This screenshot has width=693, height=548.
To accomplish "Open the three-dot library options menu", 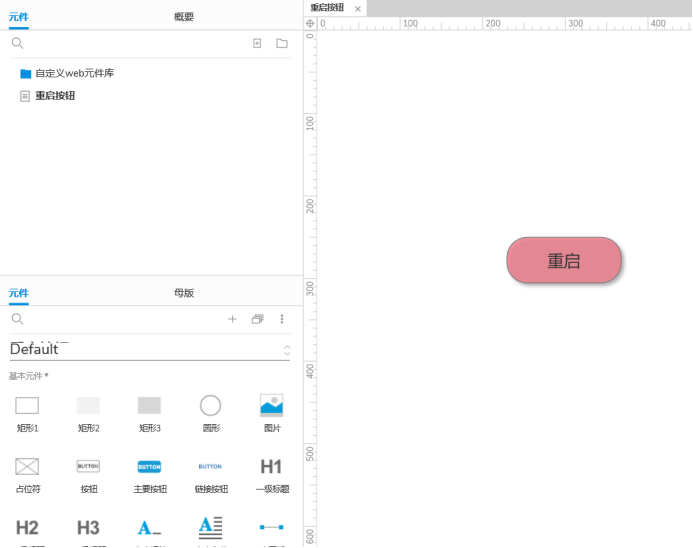I will tap(282, 319).
